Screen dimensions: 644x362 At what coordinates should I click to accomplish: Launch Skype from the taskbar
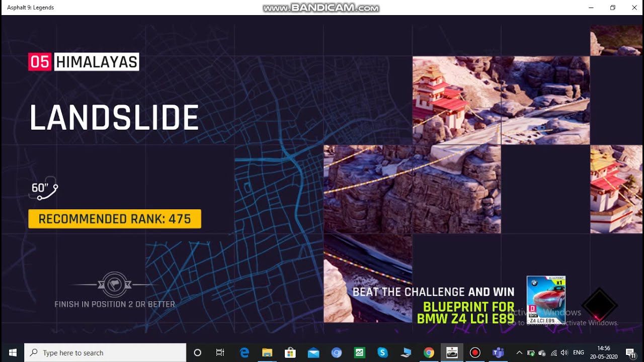[x=382, y=352]
